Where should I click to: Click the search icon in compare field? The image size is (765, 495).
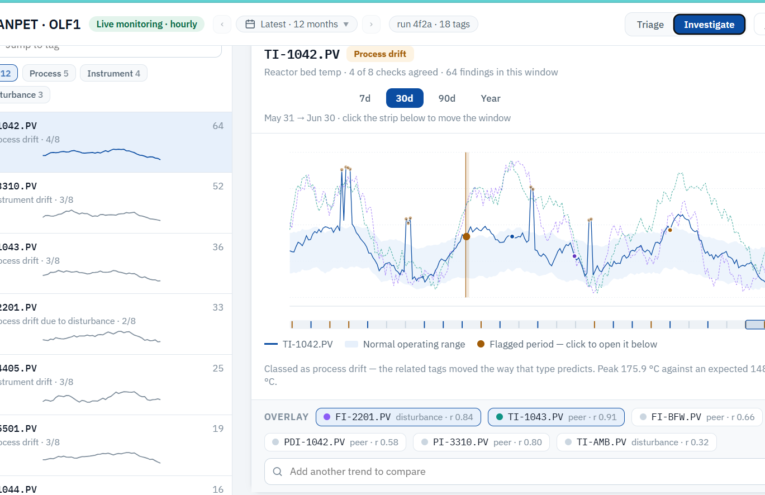click(277, 472)
